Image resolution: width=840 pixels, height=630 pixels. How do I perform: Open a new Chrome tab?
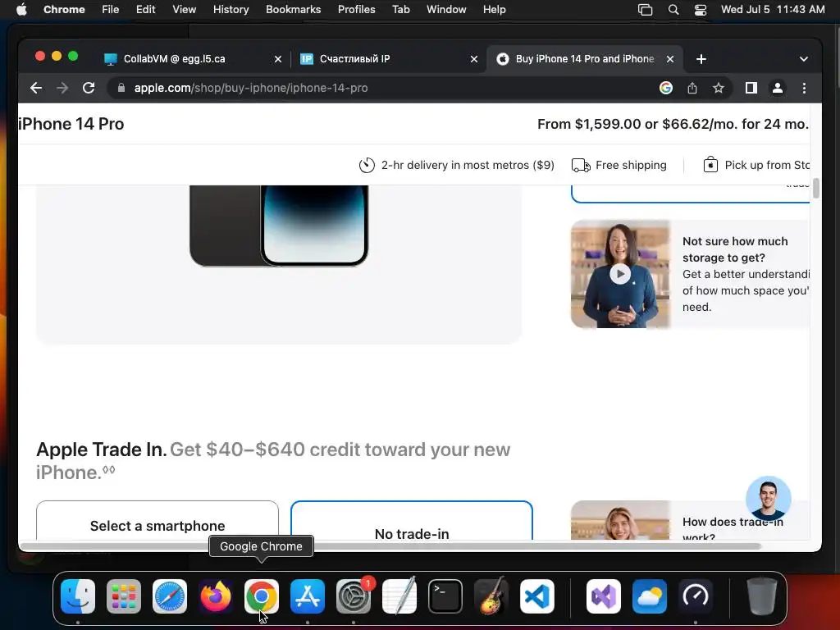pyautogui.click(x=701, y=59)
